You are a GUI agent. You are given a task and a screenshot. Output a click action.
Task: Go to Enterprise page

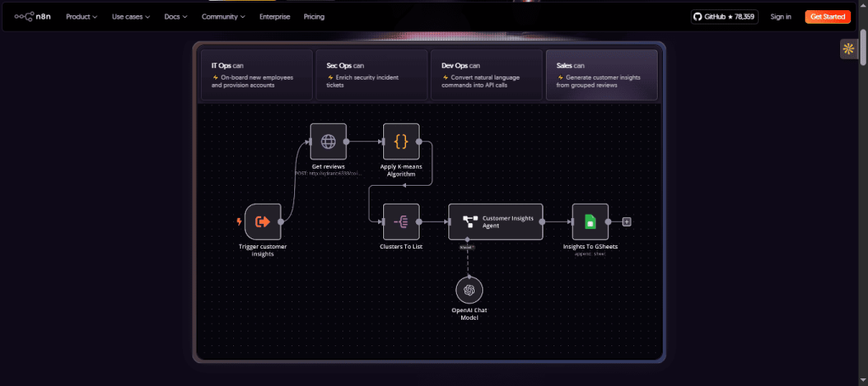275,17
